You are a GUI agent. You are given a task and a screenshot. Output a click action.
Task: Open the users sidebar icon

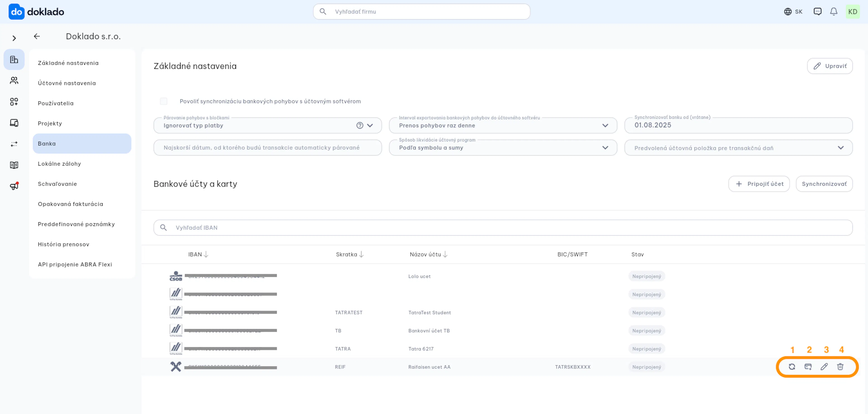14,80
